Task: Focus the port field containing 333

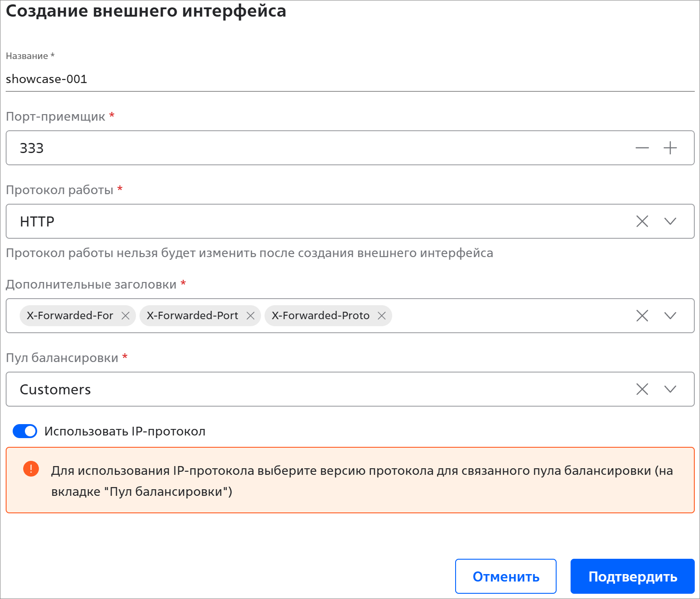Action: (306, 148)
